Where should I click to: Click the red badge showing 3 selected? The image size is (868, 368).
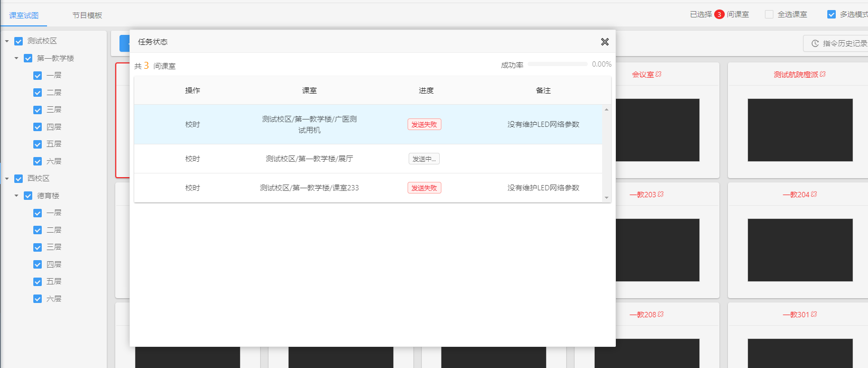[719, 14]
